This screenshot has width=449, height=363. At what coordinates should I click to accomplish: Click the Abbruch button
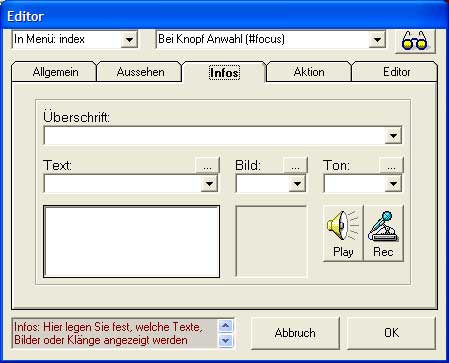(295, 333)
